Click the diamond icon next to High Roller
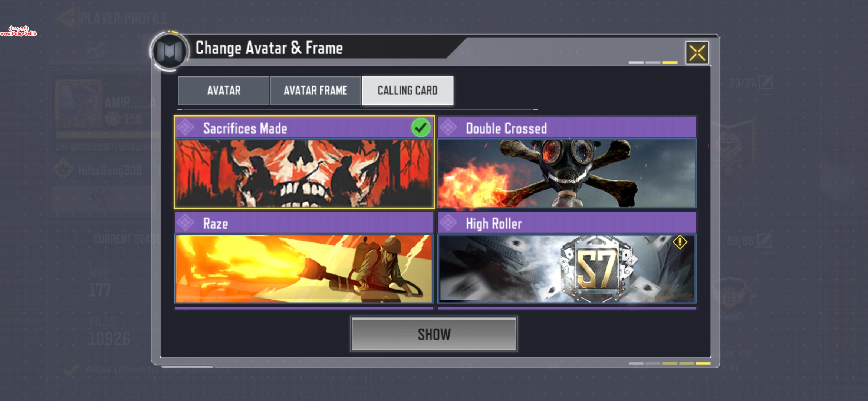Viewport: 868px width, 401px height. (x=448, y=223)
